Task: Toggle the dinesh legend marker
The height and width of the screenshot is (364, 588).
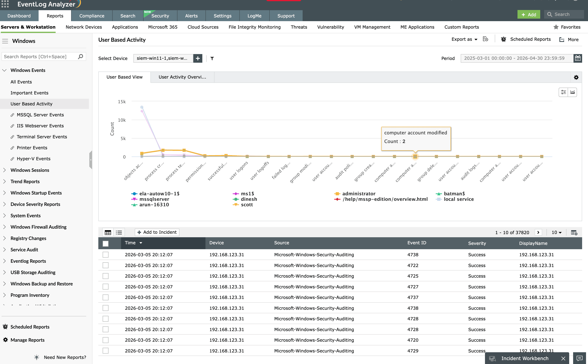Action: tap(236, 199)
